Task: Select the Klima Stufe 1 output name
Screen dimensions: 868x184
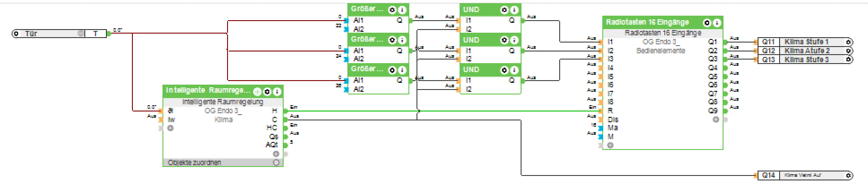Action: tap(807, 42)
